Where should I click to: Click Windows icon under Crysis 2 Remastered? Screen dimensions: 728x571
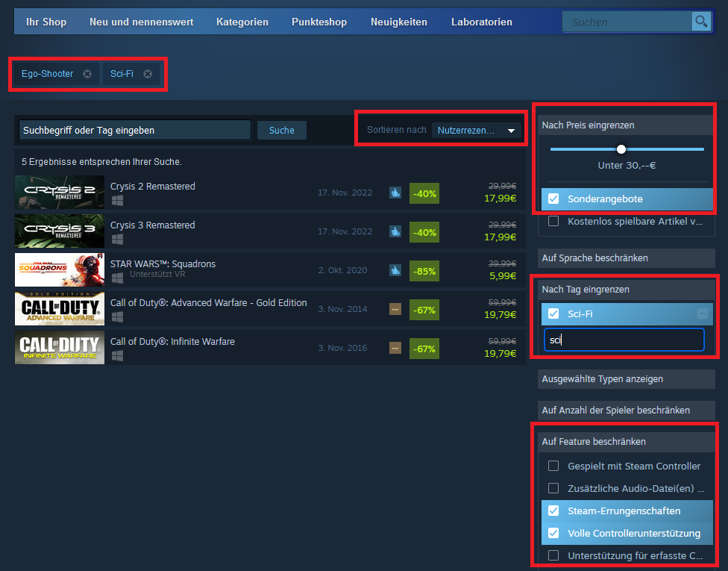click(x=117, y=200)
